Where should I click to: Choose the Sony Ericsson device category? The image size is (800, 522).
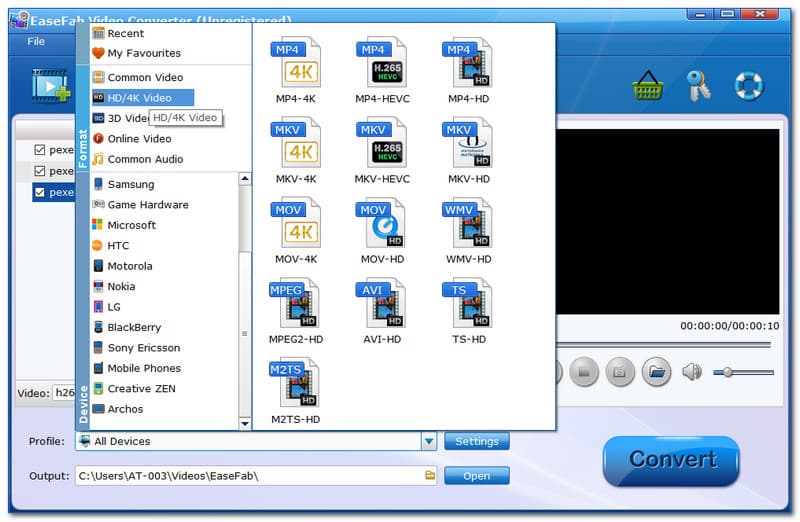[137, 347]
